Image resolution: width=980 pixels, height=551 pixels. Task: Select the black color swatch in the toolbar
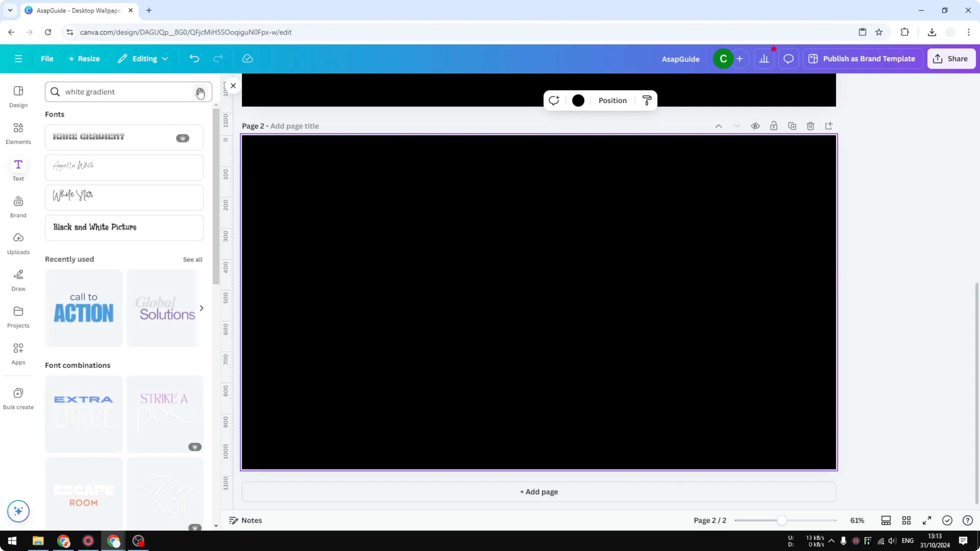point(578,100)
